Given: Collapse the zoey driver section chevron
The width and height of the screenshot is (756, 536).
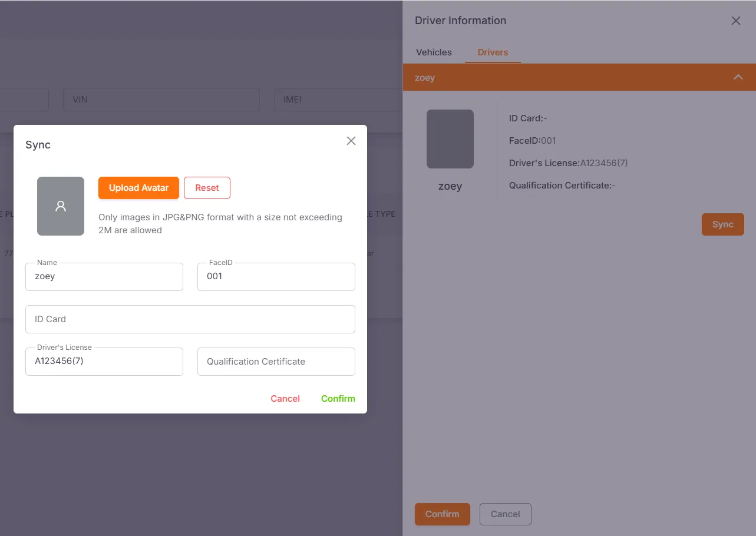Looking at the screenshot, I should (738, 77).
